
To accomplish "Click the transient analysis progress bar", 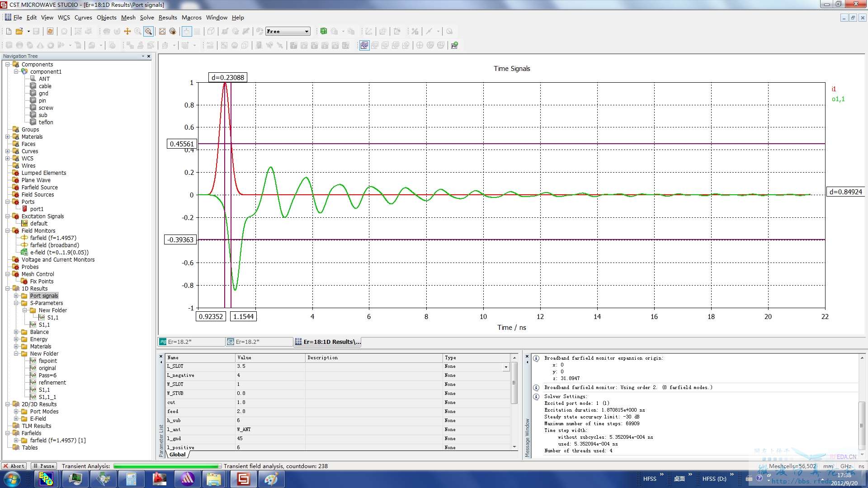I will (167, 466).
